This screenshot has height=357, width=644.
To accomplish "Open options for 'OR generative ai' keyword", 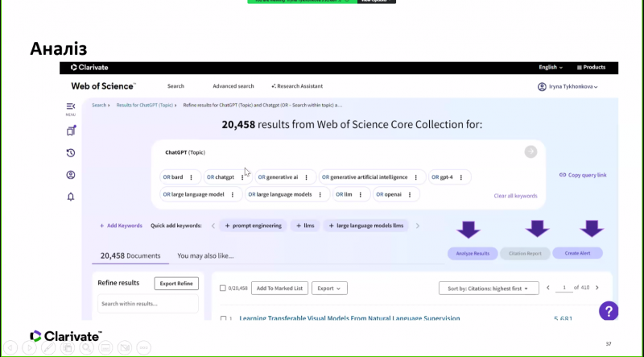I will coord(307,177).
